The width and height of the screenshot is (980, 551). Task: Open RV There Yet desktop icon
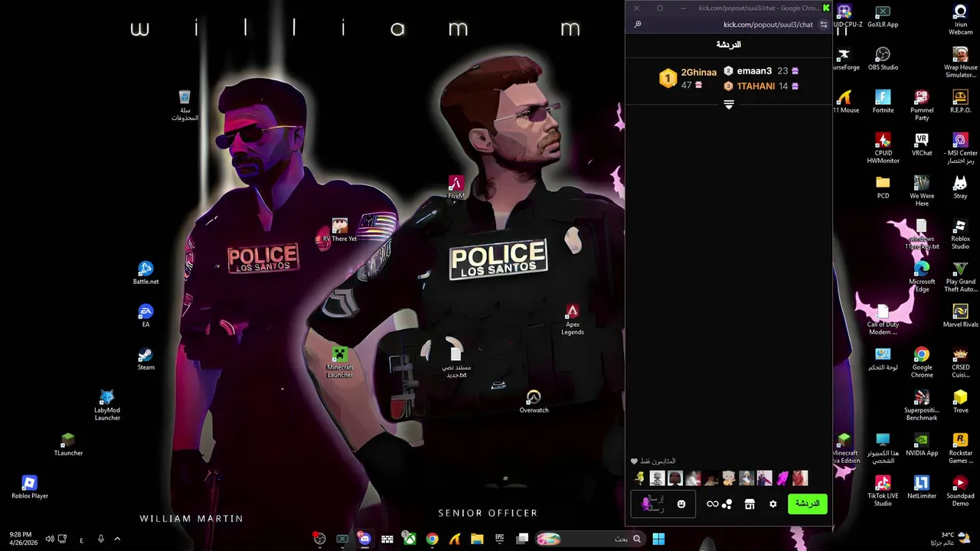[340, 230]
